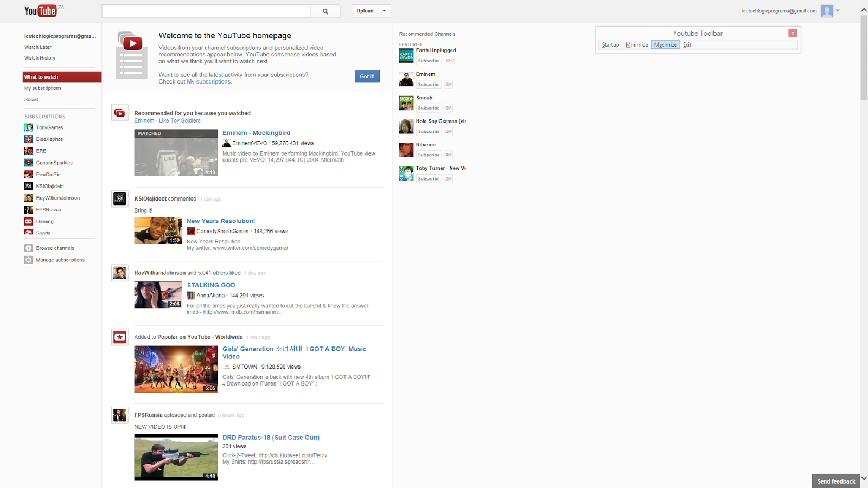Image resolution: width=868 pixels, height=488 pixels.
Task: Dismiss the welcome message with Got it!
Action: 367,76
